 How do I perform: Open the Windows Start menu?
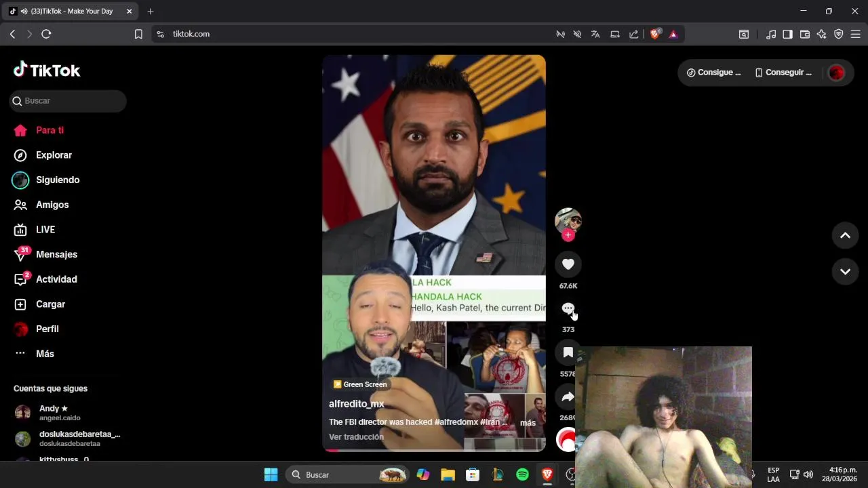(271, 475)
